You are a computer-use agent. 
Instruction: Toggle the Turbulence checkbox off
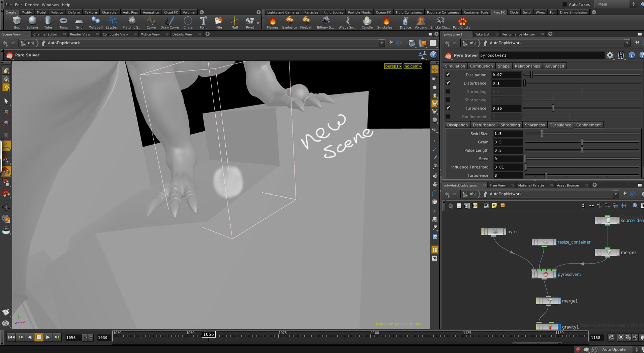[448, 108]
